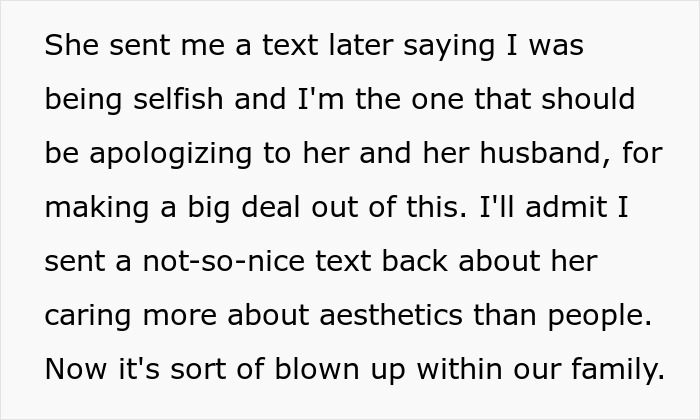Screen dimensions: 700x420
Task: Click the word 'within' in the last line
Action: pos(460,369)
